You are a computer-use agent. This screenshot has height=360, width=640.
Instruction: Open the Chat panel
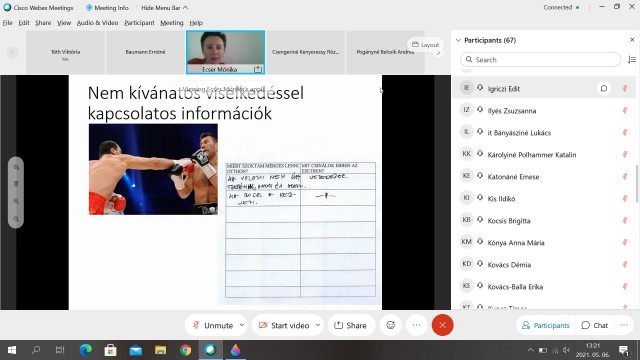click(x=595, y=325)
